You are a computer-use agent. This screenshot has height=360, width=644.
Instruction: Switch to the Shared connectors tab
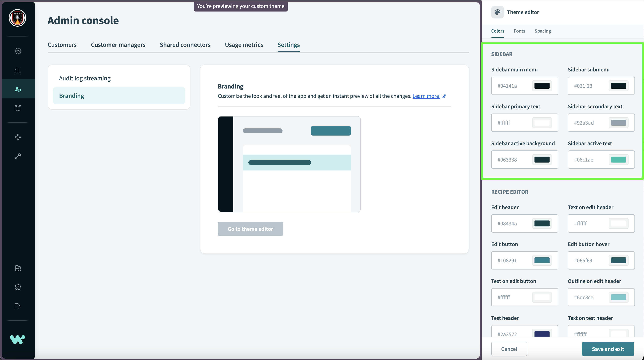(x=185, y=45)
